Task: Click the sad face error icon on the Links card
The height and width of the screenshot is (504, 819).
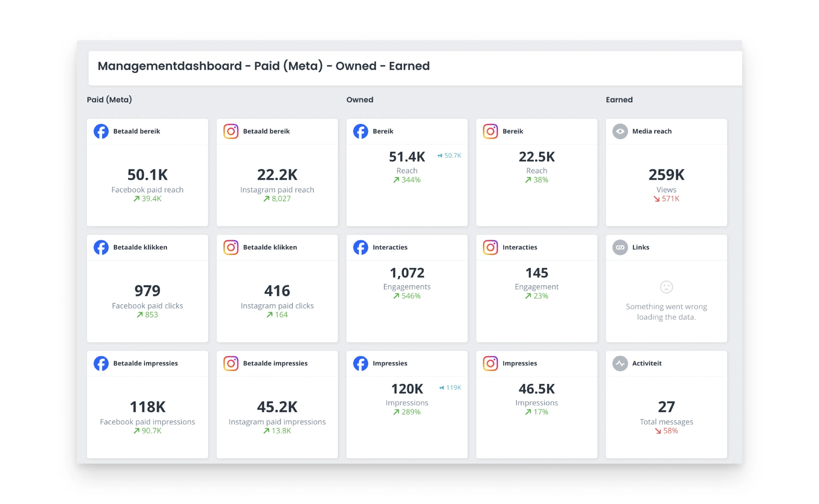Action: (667, 287)
